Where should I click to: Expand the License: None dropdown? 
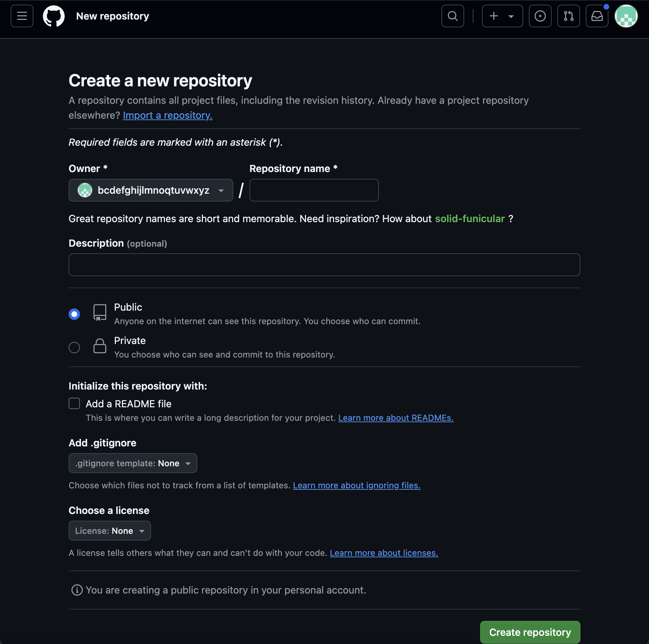(x=109, y=531)
